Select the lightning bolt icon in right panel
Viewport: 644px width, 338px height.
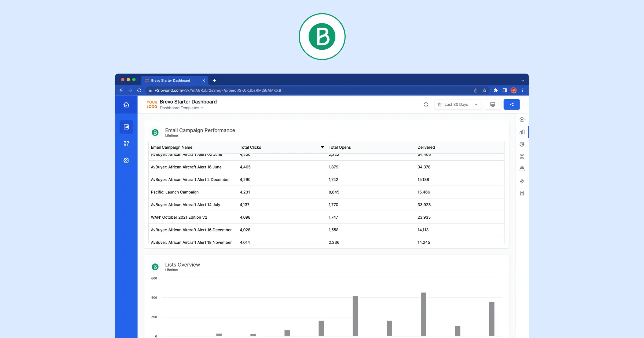point(522,181)
